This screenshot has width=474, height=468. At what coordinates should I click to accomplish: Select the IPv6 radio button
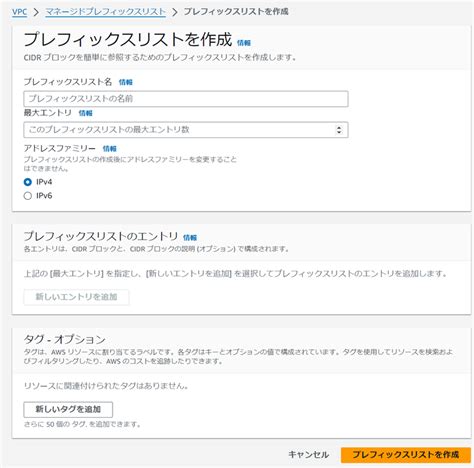(x=28, y=196)
